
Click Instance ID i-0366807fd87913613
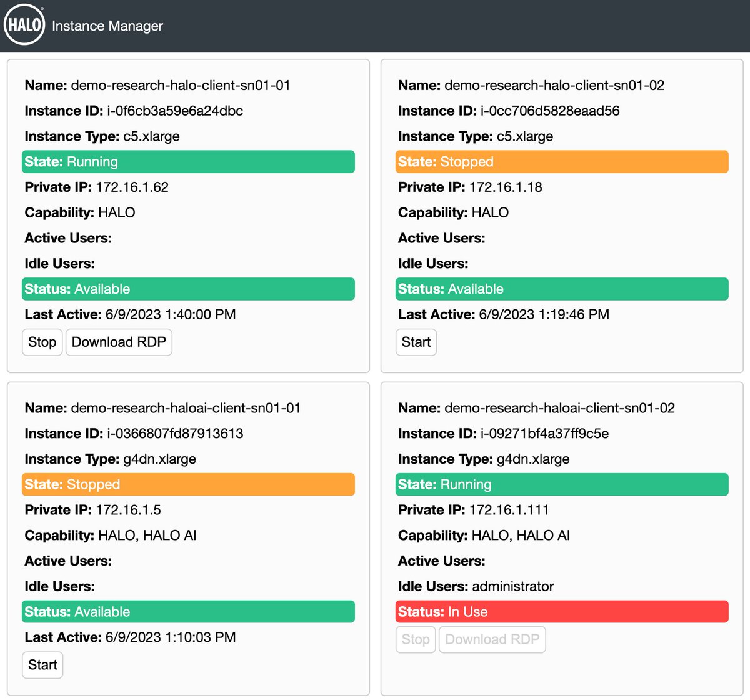click(134, 434)
